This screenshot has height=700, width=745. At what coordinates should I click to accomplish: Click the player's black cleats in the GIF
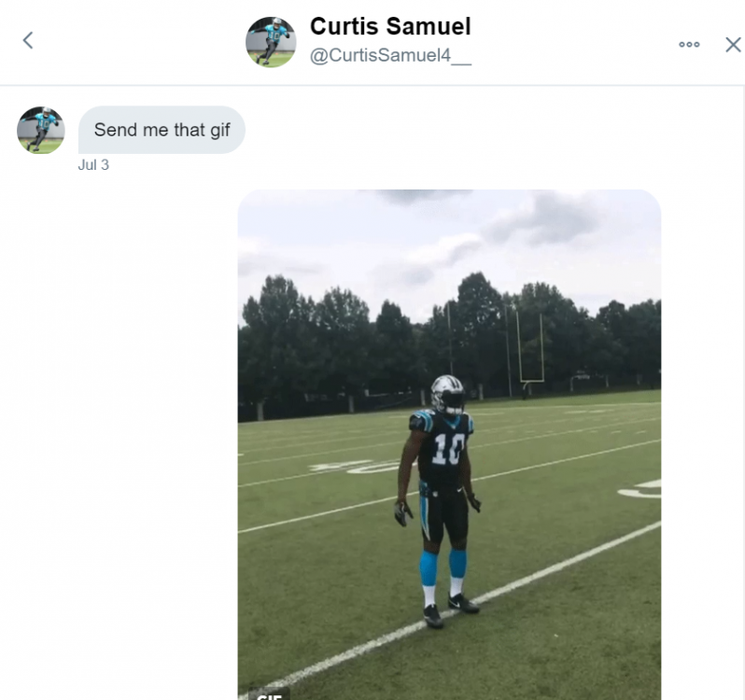449,610
